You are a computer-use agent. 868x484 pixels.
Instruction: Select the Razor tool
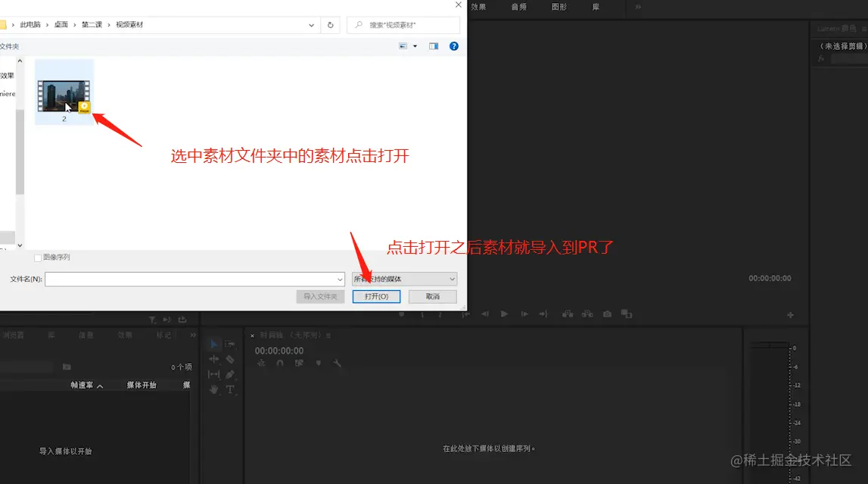pyautogui.click(x=230, y=359)
